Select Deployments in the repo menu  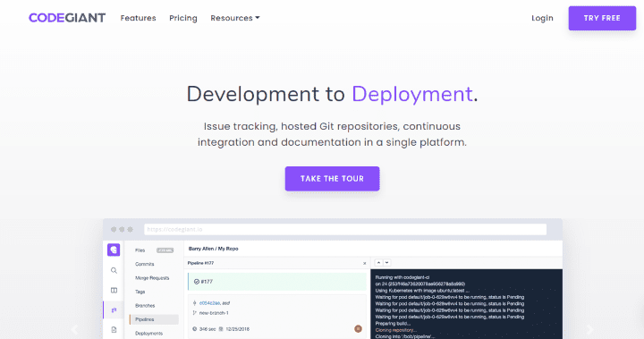pyautogui.click(x=148, y=334)
